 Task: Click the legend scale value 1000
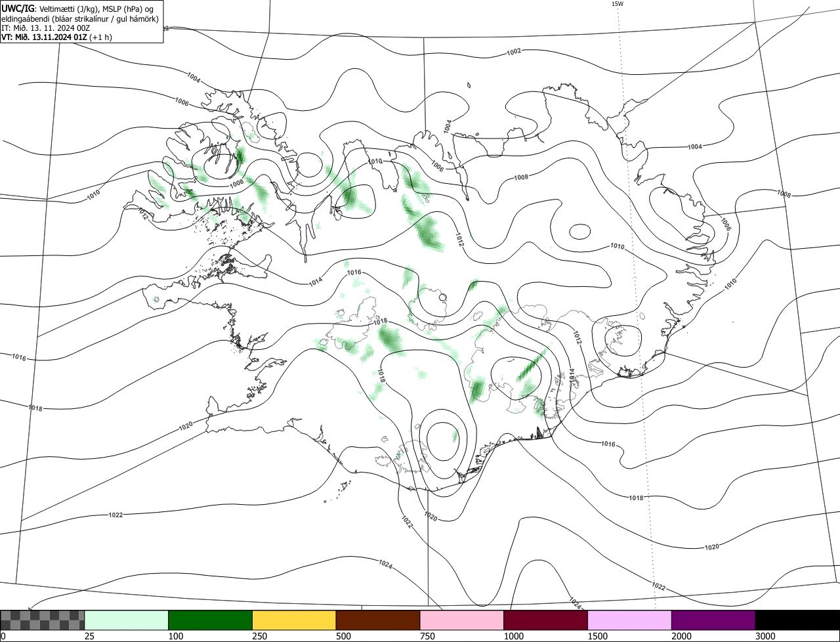coord(514,636)
